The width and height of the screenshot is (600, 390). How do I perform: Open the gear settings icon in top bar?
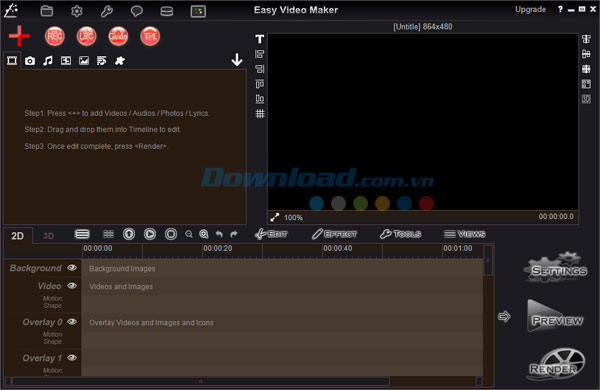[77, 11]
